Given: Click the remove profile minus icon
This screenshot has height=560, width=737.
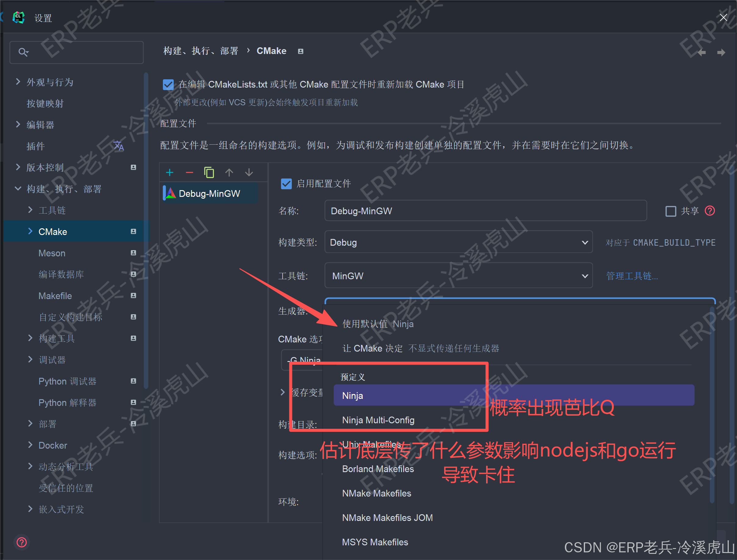Looking at the screenshot, I should tap(189, 172).
